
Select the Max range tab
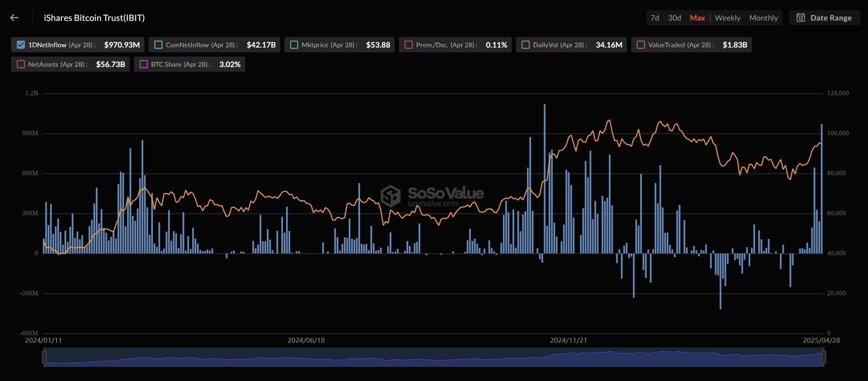pyautogui.click(x=697, y=18)
